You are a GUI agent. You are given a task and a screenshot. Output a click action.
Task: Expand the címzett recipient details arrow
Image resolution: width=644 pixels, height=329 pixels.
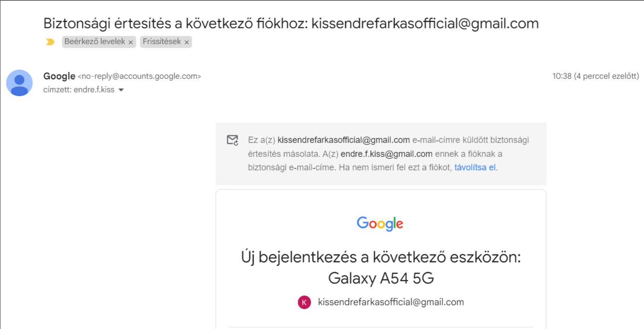121,90
